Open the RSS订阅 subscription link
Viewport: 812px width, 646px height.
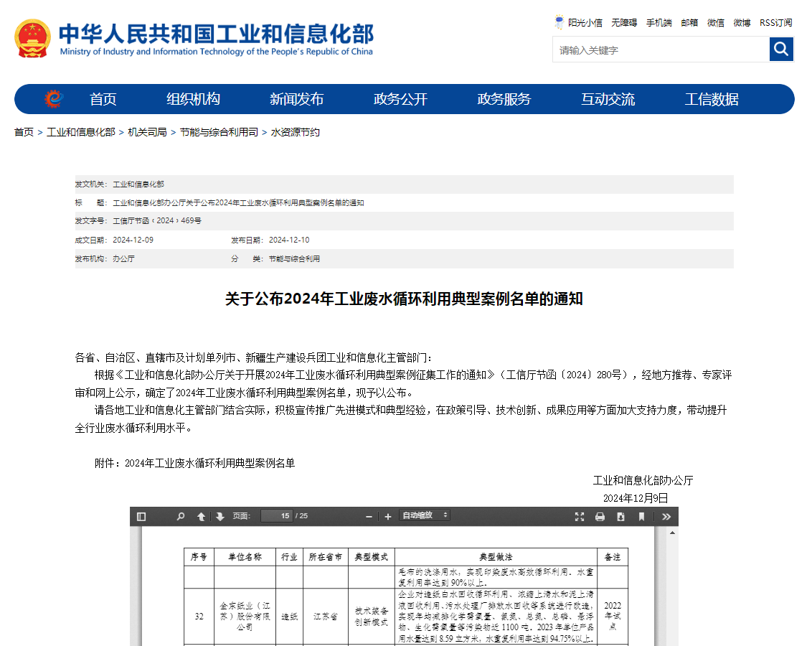click(x=775, y=22)
